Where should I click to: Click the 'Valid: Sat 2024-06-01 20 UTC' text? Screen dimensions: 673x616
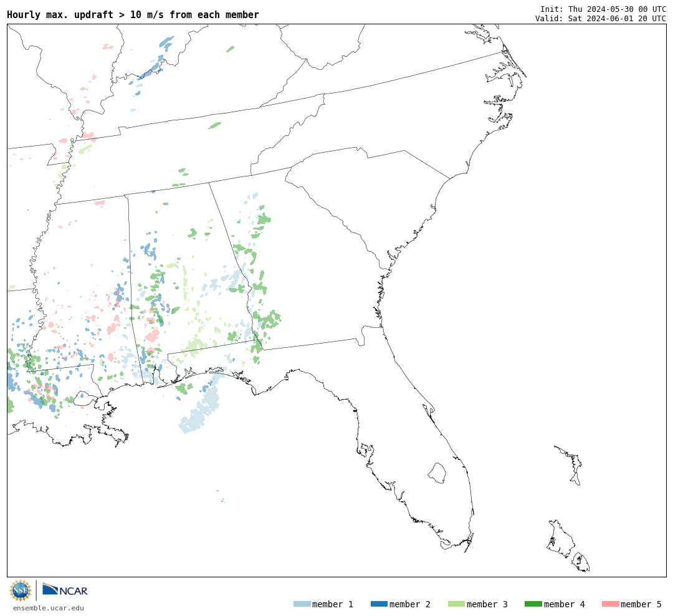[x=601, y=19]
